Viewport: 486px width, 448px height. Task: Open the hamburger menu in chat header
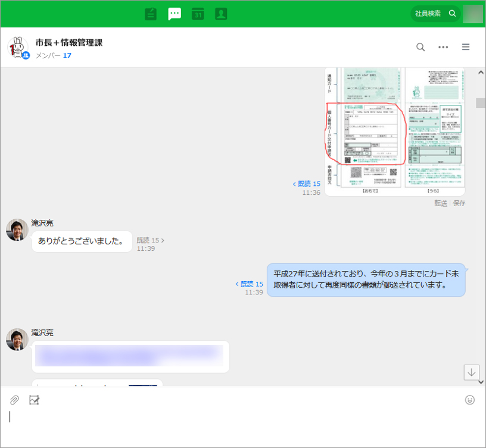coord(466,47)
